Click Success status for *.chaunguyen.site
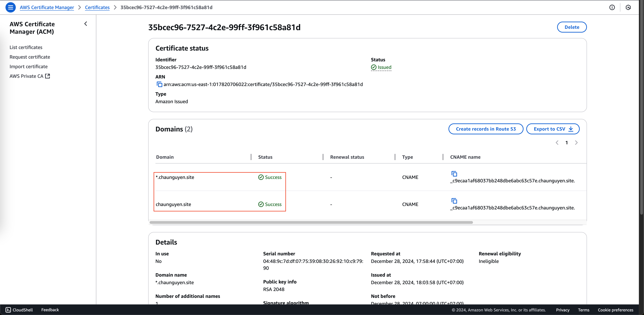This screenshot has height=315, width=644. click(x=270, y=177)
